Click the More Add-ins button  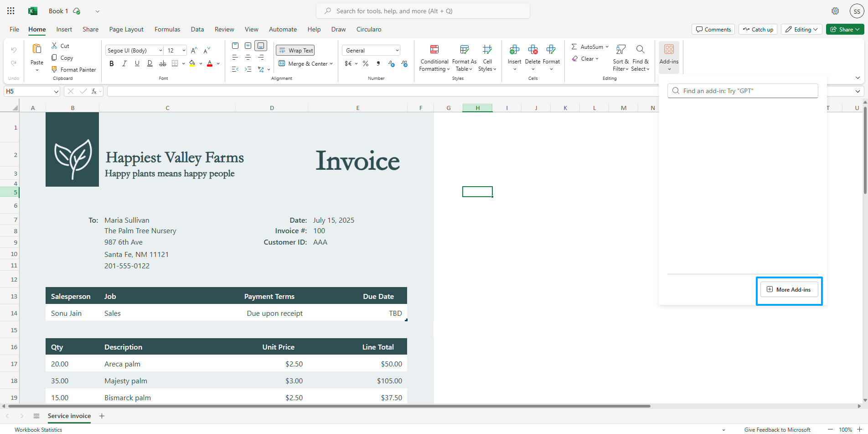[x=789, y=290]
